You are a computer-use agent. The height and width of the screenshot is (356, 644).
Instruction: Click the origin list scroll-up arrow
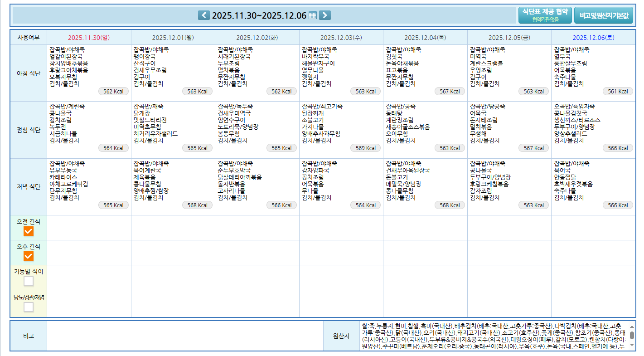(x=632, y=326)
